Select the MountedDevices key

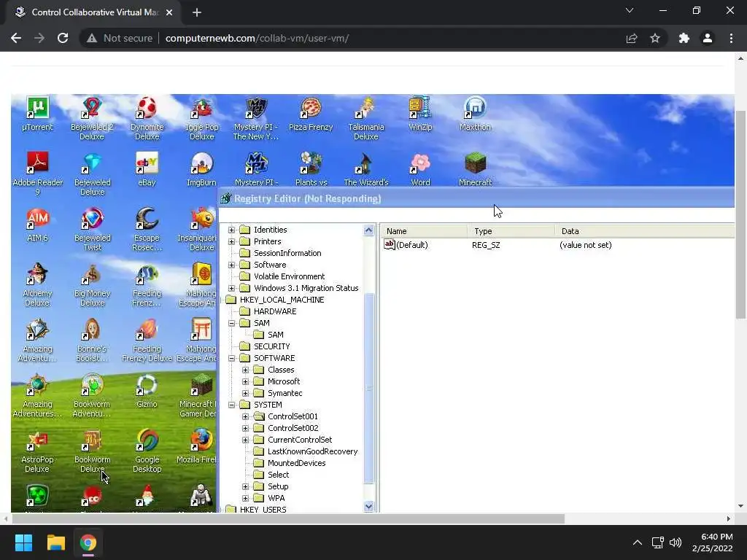[x=296, y=463]
